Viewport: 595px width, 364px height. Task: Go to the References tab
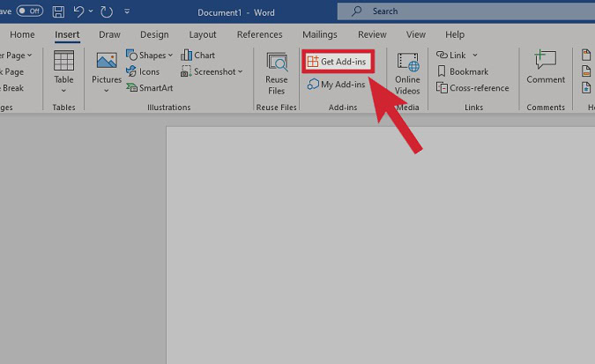[259, 34]
